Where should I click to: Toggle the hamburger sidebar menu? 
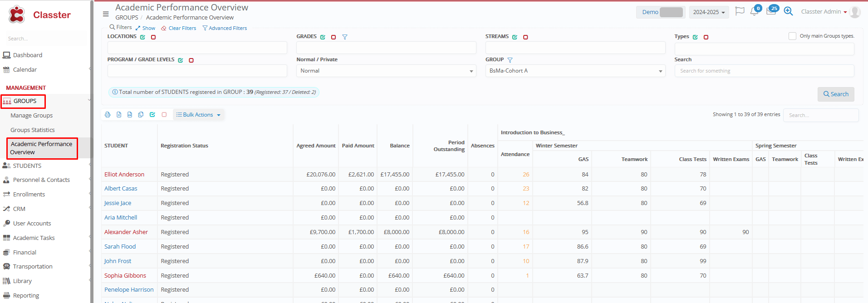tap(106, 14)
